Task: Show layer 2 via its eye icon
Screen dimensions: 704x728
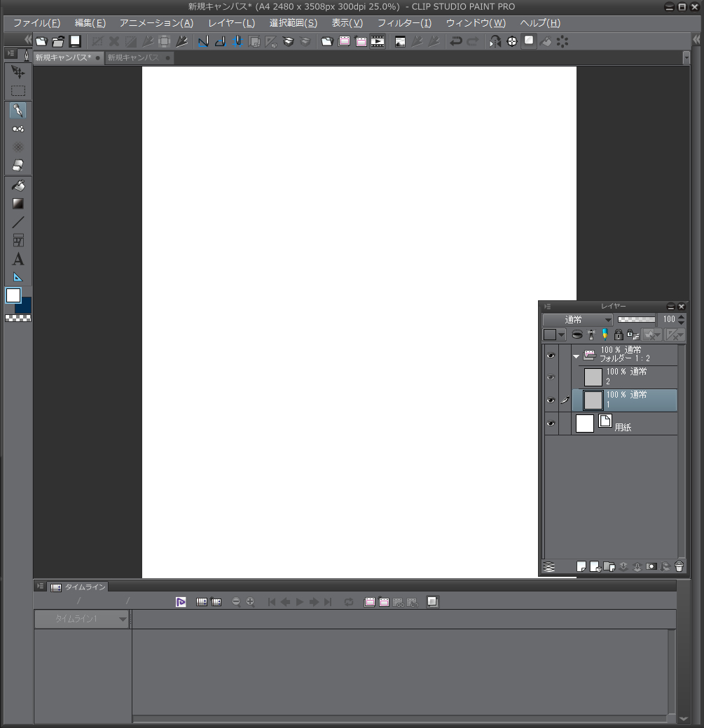Action: [x=551, y=377]
